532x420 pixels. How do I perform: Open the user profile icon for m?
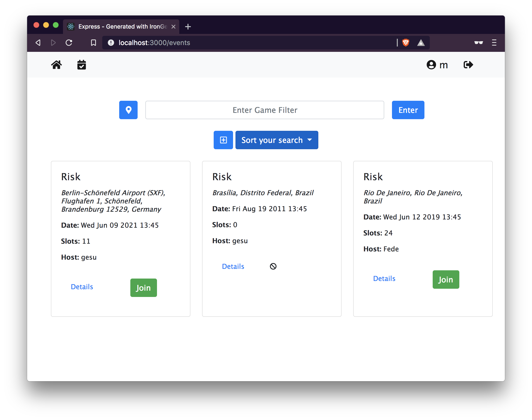tap(431, 65)
